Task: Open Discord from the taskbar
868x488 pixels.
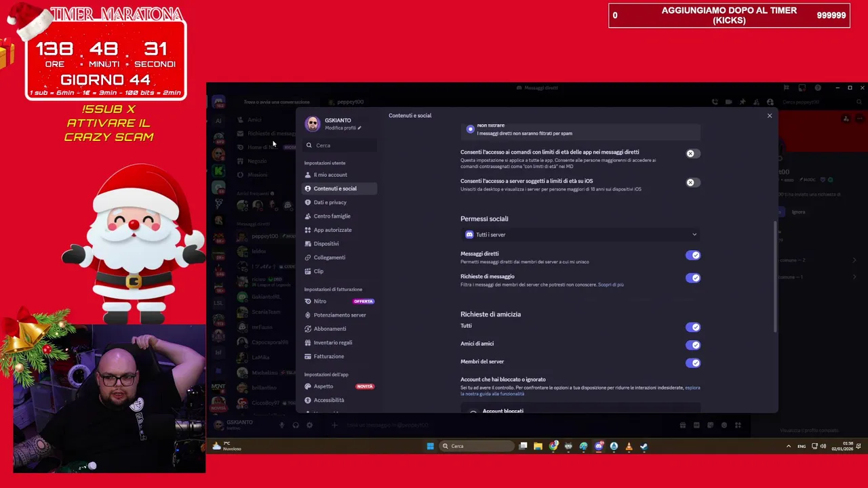Action: pyautogui.click(x=599, y=446)
